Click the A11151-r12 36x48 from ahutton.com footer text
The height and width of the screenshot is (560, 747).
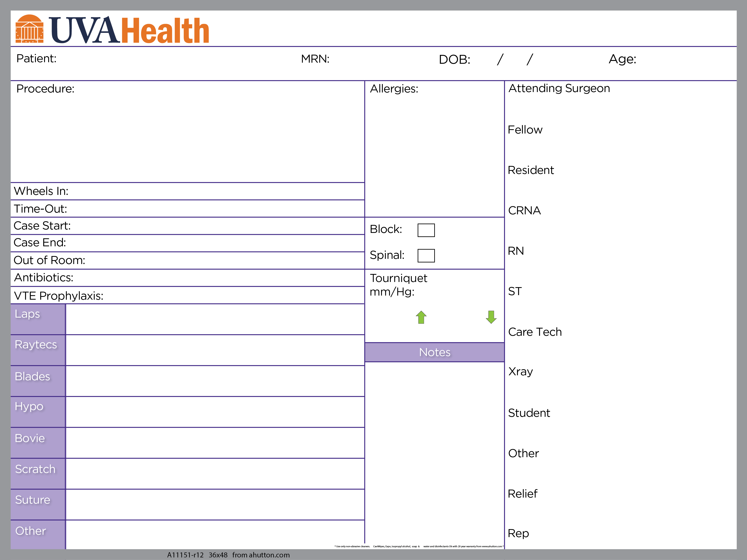tap(228, 555)
